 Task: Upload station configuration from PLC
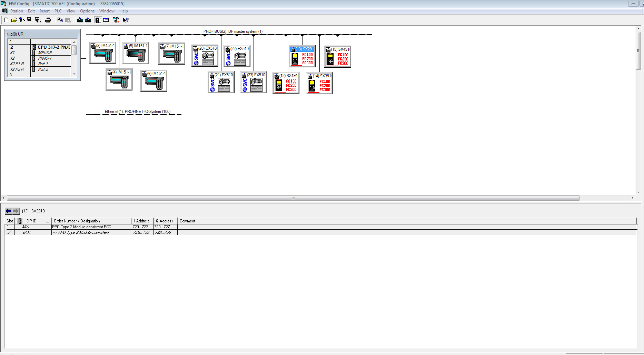[x=88, y=20]
